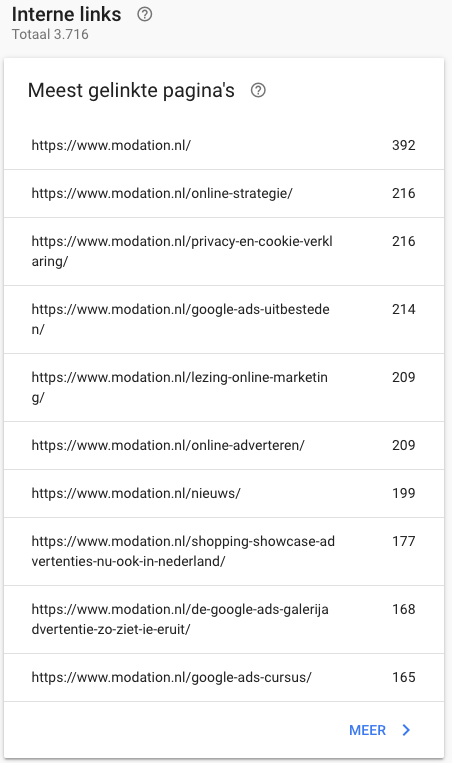The height and width of the screenshot is (763, 452).
Task: Open the lezing-online-marketing page row
Action: [224, 387]
